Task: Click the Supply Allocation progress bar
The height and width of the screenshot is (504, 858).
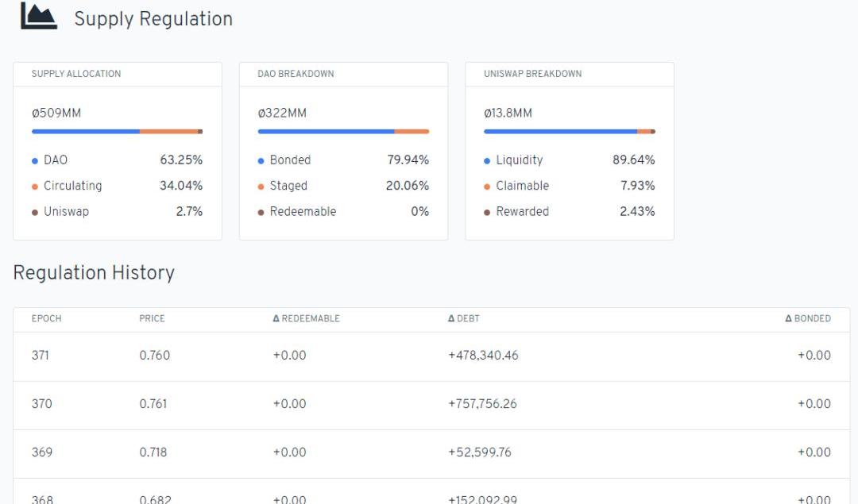Action: click(x=117, y=132)
